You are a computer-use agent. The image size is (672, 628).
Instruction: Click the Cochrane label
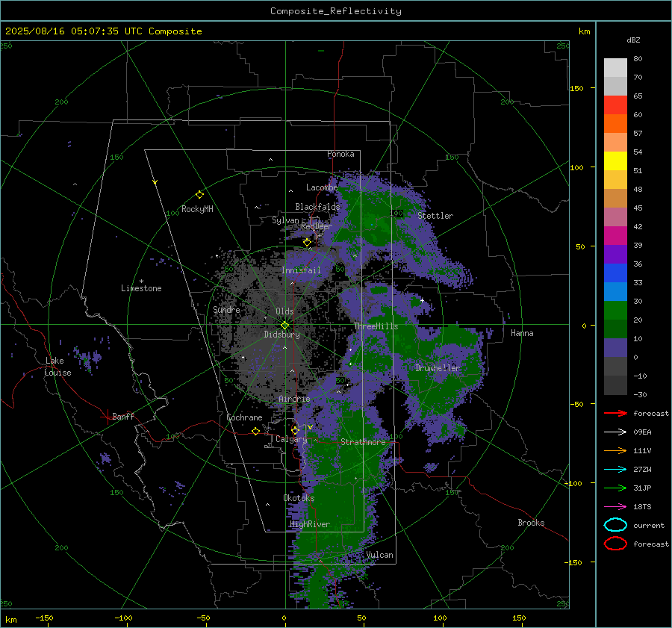click(244, 417)
